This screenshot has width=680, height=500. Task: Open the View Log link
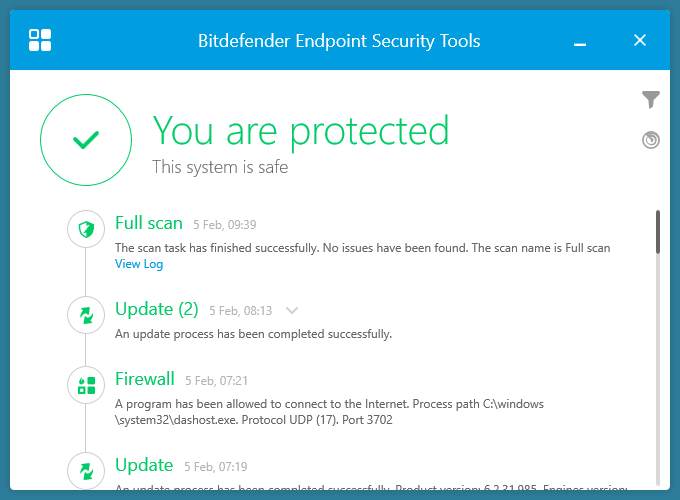pyautogui.click(x=139, y=264)
